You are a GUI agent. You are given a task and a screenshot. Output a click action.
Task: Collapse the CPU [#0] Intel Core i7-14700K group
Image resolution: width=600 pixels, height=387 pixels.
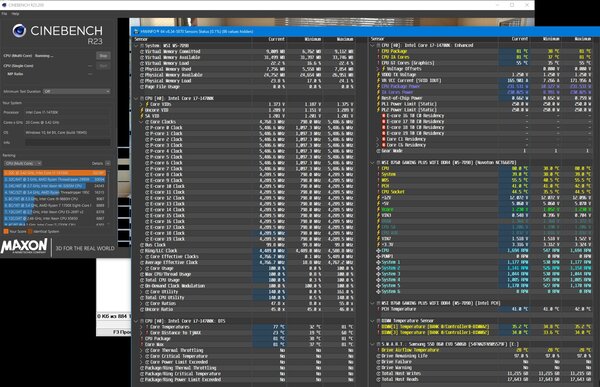[136, 98]
